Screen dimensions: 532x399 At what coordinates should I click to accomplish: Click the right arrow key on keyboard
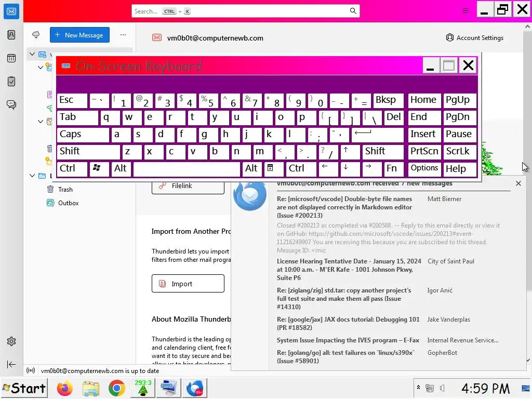click(372, 169)
